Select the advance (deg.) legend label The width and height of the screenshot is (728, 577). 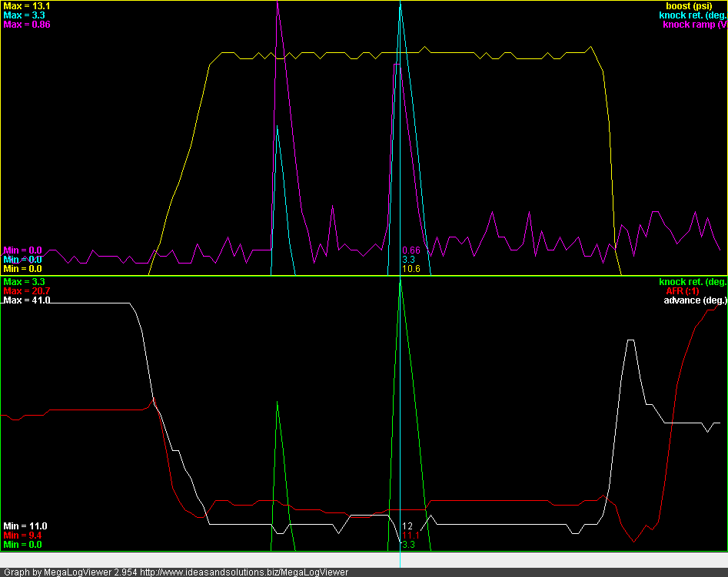coord(695,300)
